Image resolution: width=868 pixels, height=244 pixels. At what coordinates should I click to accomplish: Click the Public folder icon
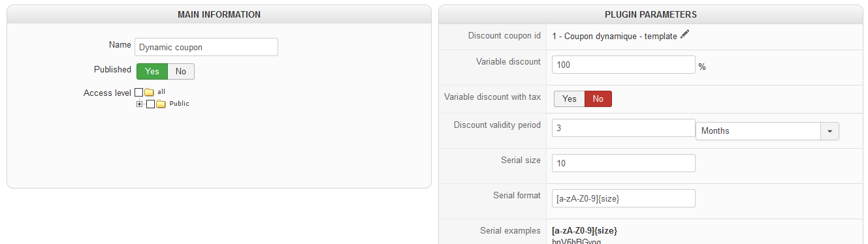[x=161, y=104]
